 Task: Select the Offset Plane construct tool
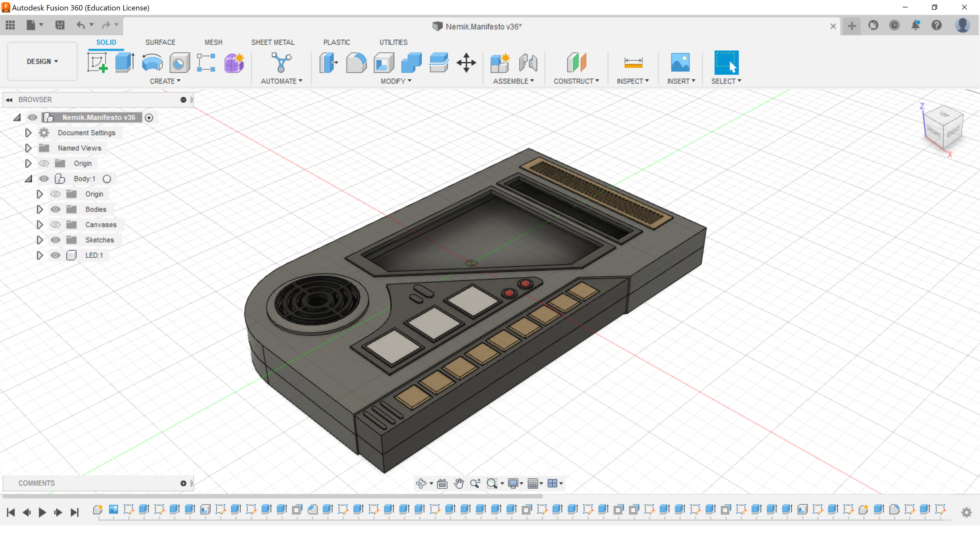(x=576, y=62)
